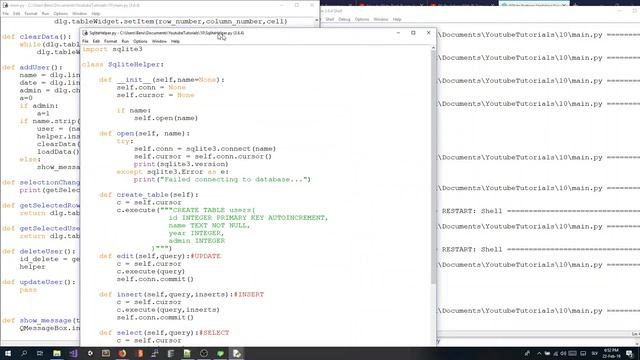Minimize the SqliteHelper.py window

coord(398,33)
